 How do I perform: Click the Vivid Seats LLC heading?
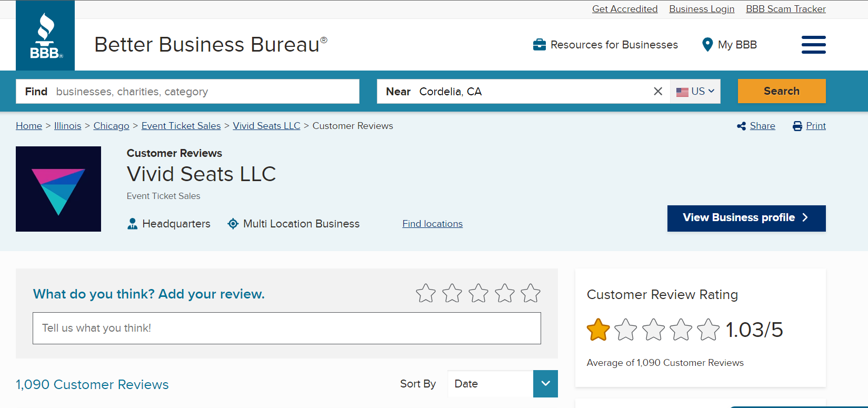202,174
